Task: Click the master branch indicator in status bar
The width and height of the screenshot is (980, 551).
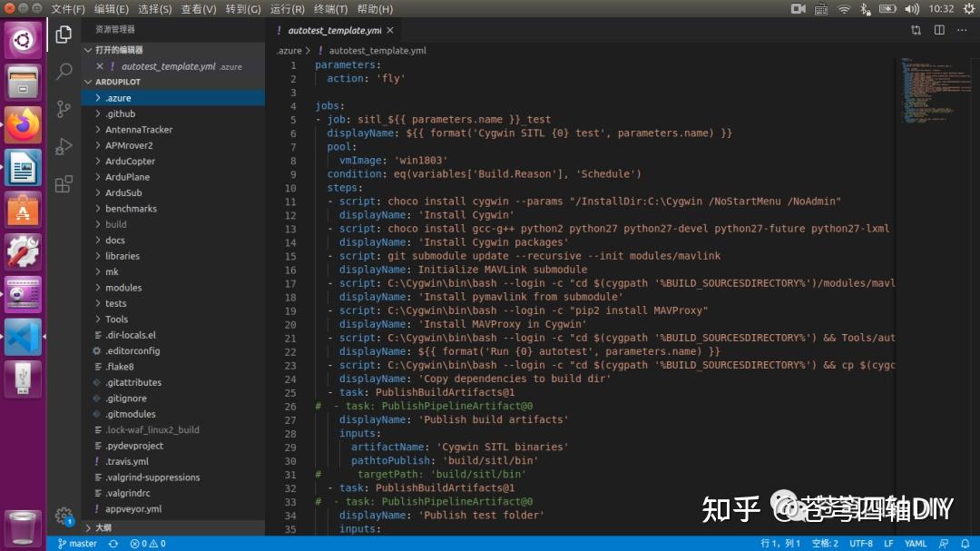Action: click(77, 544)
